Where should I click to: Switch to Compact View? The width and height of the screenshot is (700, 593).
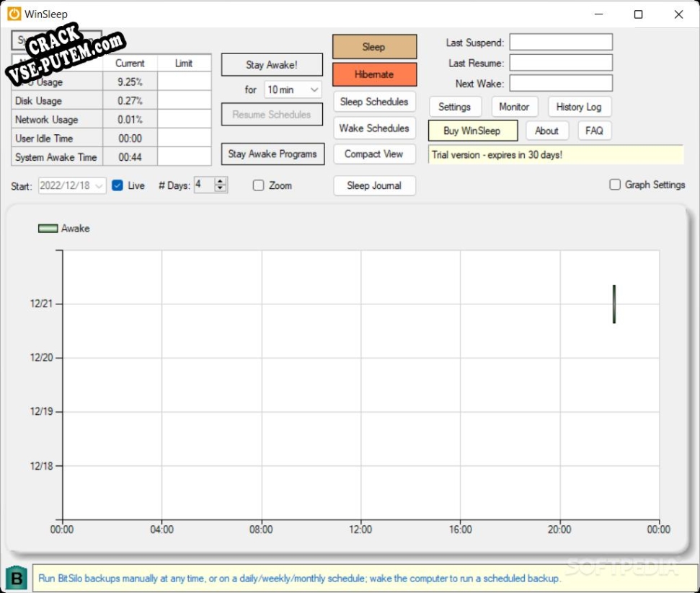(374, 154)
